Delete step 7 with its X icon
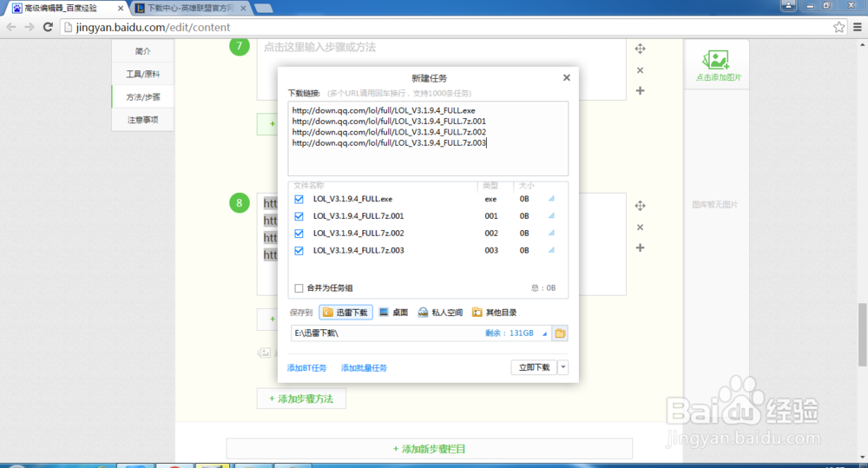Screen dimensions: 868x468 (640, 70)
